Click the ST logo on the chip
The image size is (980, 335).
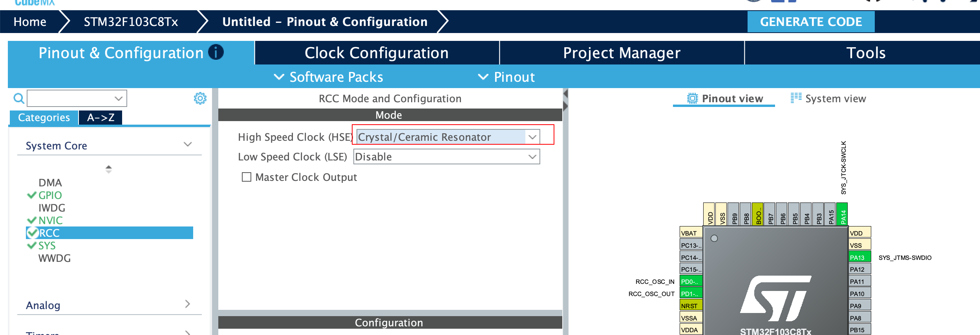pos(775,298)
